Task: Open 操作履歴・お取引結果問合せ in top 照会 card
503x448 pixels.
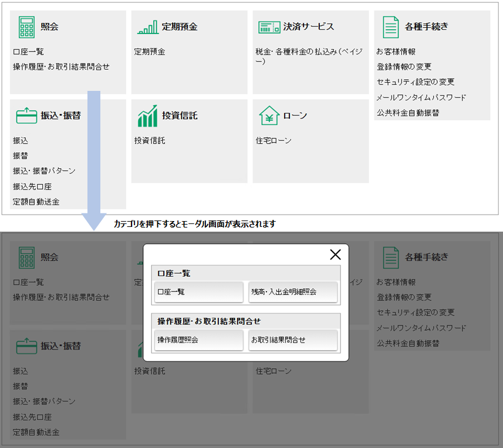Action: click(61, 67)
